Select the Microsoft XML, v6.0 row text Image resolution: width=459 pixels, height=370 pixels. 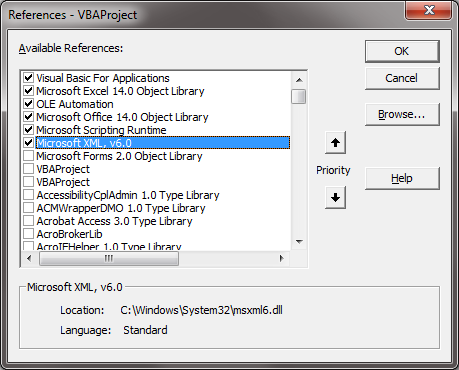tap(84, 143)
